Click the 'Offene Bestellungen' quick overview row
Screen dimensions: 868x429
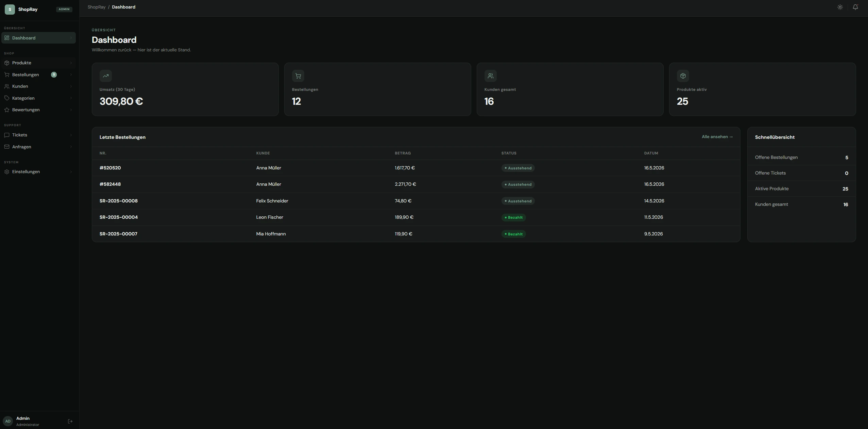click(x=801, y=158)
